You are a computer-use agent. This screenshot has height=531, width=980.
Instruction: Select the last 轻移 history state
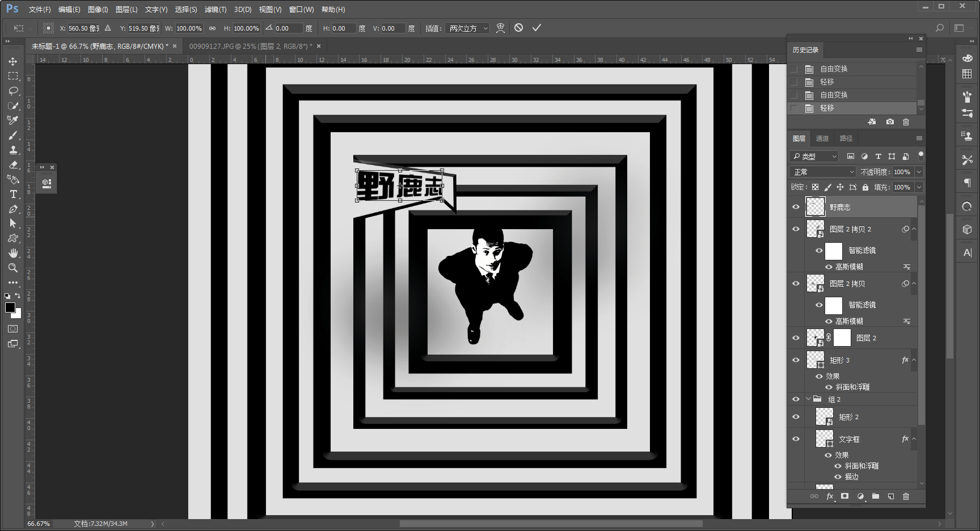click(853, 108)
